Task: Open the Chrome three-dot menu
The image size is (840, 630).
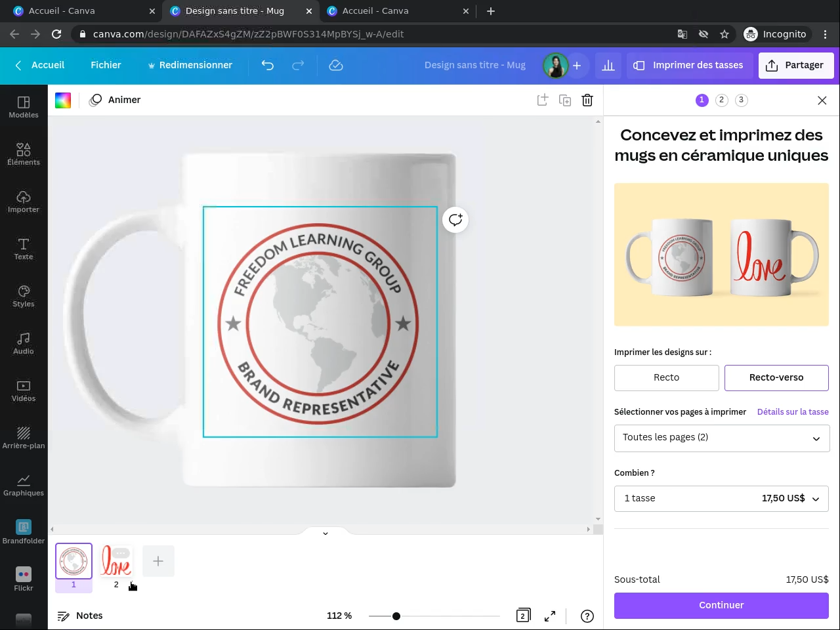Action: 826,34
